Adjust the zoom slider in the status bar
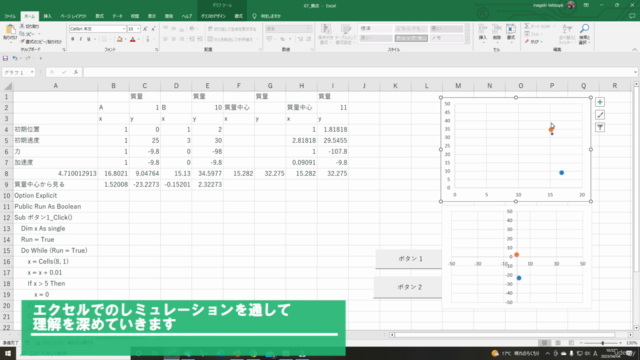This screenshot has width=640, height=360. pyautogui.click(x=602, y=343)
